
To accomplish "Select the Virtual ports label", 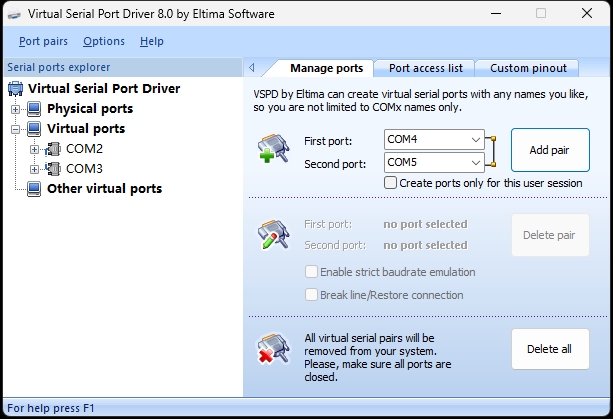I will click(x=86, y=129).
